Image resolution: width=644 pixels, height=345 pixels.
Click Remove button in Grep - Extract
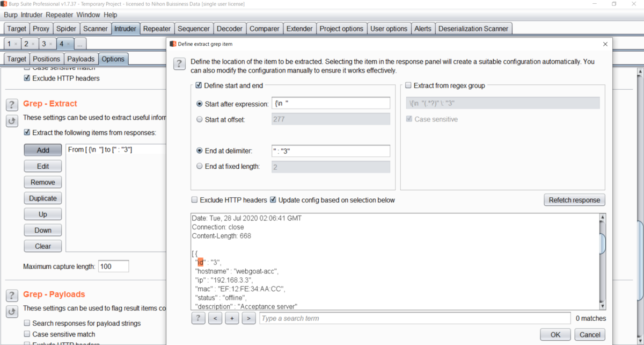click(43, 182)
